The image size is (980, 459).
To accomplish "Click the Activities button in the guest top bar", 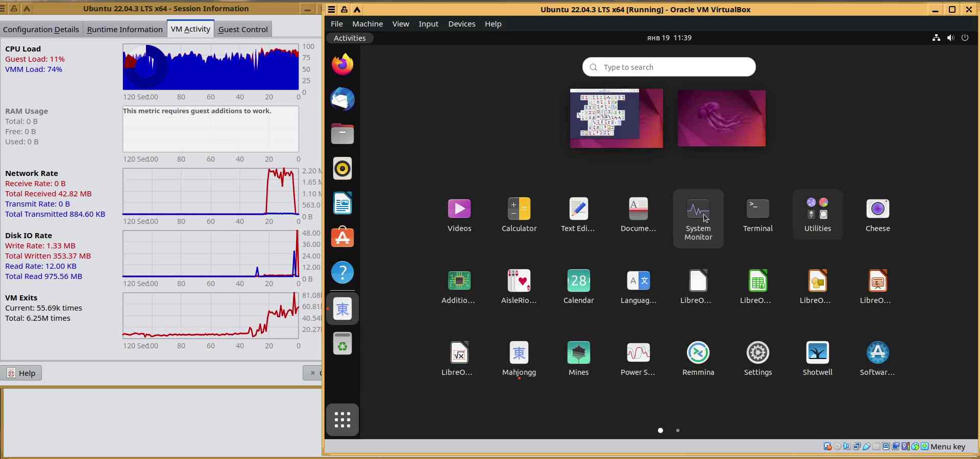I will tap(350, 38).
